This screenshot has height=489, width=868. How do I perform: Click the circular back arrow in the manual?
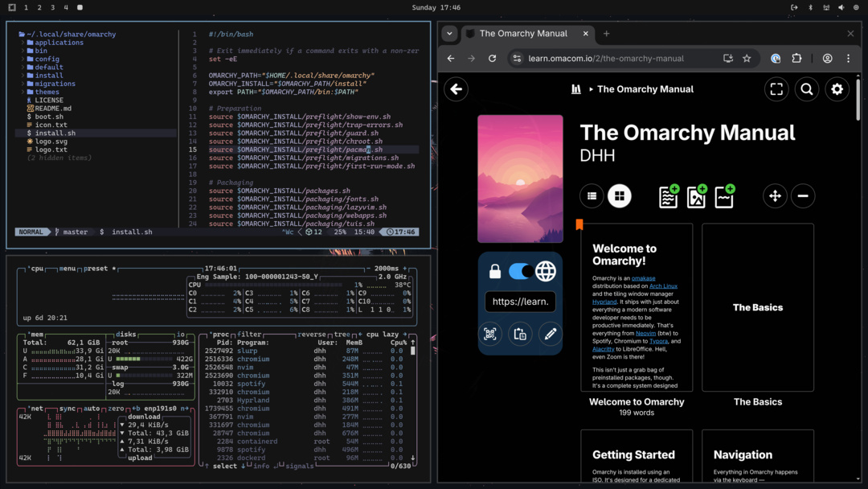click(456, 89)
